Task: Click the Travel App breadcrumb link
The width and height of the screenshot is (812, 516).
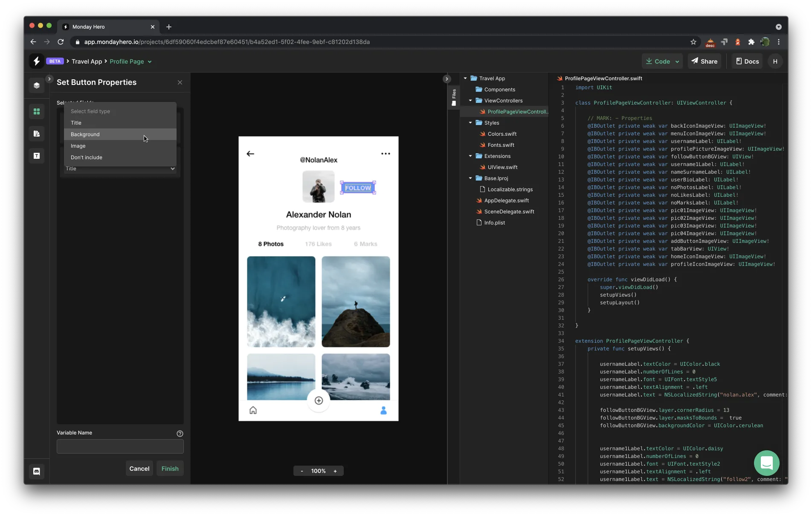Action: (87, 61)
